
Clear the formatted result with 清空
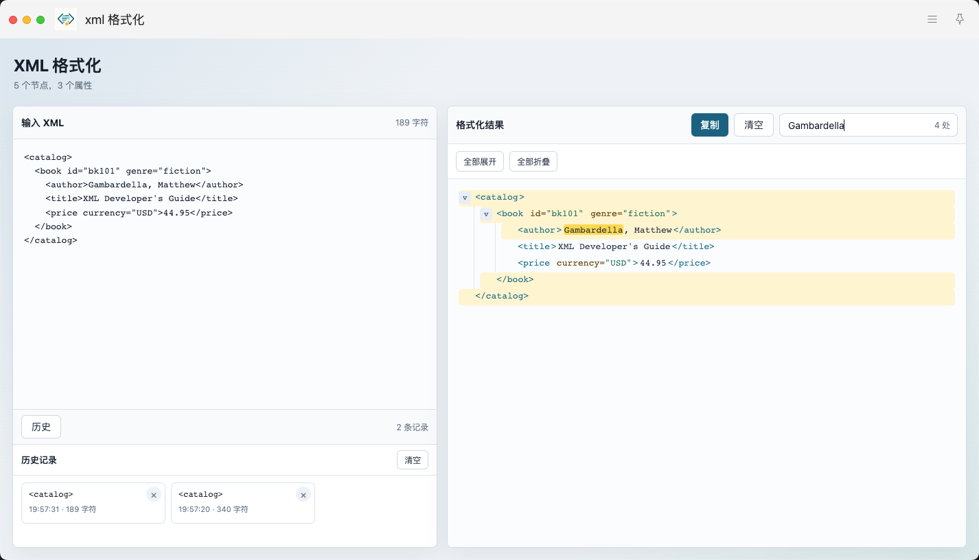pos(754,125)
